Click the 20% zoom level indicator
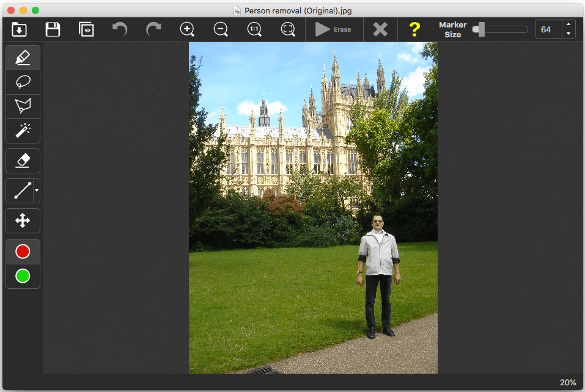 [x=568, y=383]
